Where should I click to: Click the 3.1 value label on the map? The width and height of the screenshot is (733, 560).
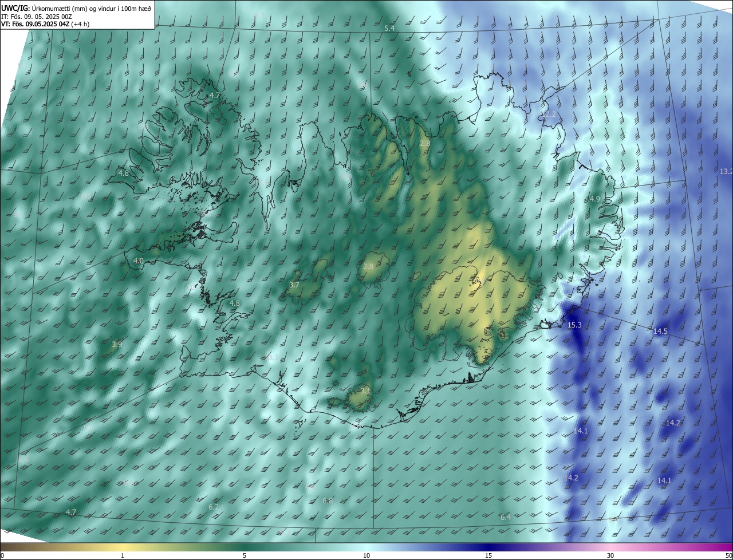(x=365, y=391)
